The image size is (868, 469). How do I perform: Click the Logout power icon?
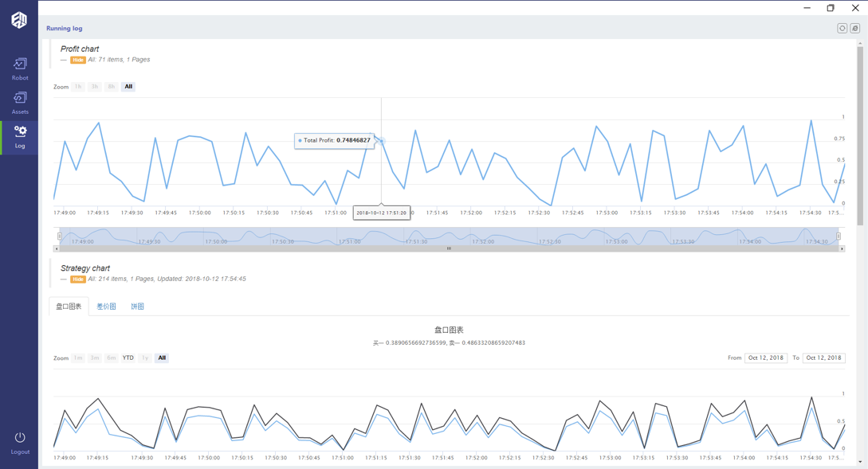coord(20,437)
